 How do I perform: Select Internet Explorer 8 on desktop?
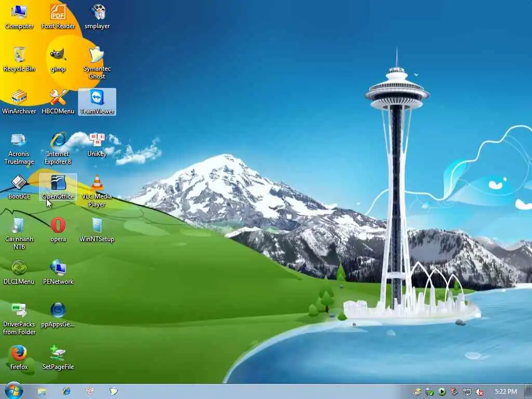tap(58, 149)
